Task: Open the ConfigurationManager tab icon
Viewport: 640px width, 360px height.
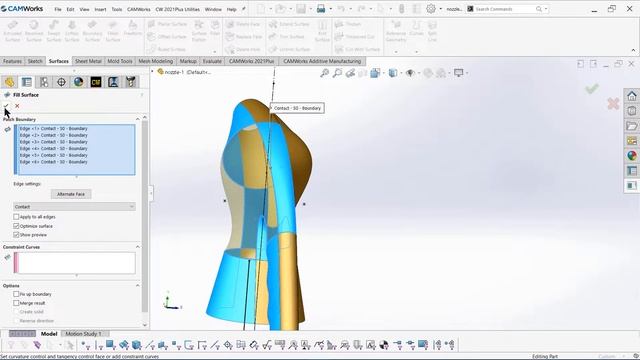Action: [44, 82]
